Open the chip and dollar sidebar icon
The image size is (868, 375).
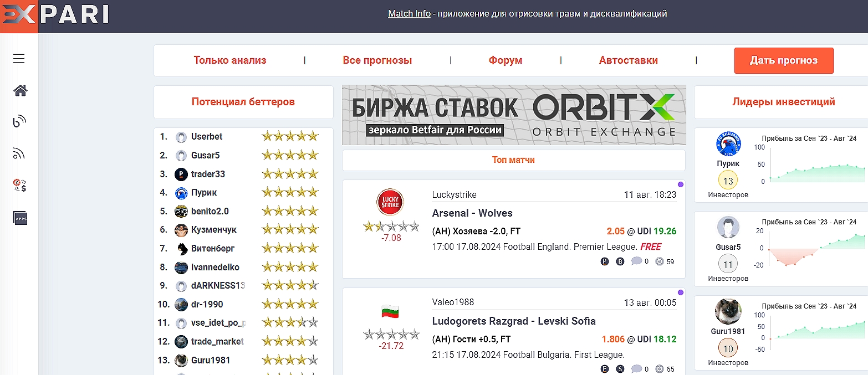[x=21, y=186]
